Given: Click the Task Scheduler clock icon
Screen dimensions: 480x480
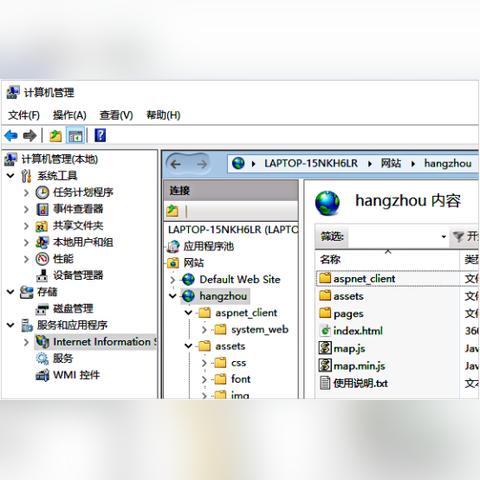Looking at the screenshot, I should click(42, 192).
